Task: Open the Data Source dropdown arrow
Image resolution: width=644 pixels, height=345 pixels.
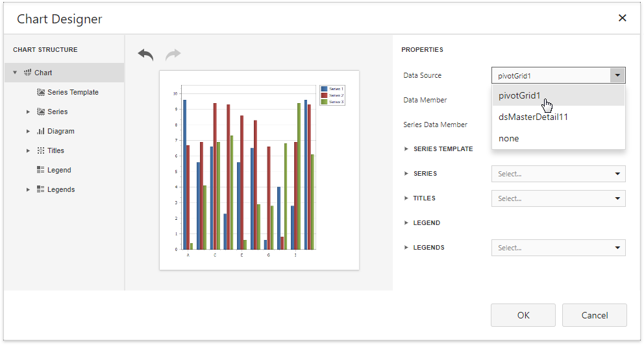Action: (x=617, y=76)
